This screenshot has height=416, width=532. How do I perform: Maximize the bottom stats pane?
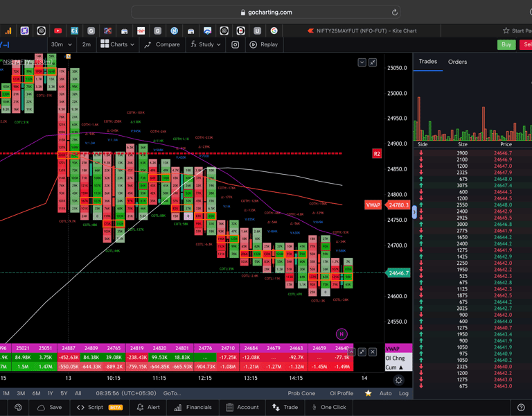pos(362,352)
